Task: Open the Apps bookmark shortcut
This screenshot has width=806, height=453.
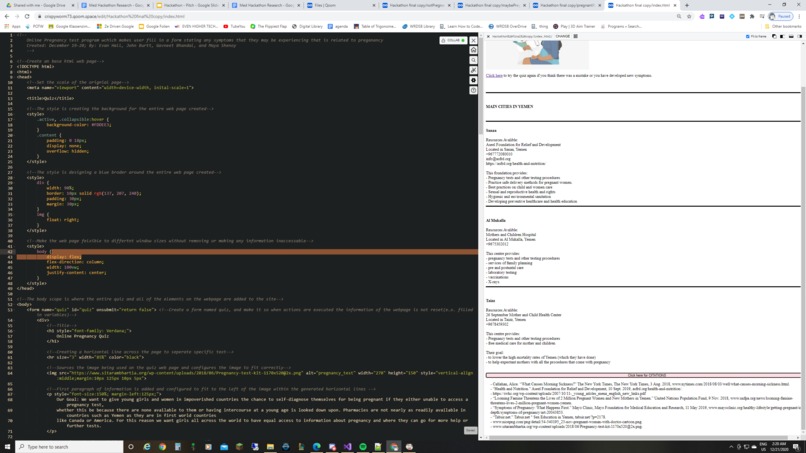Action: [13, 26]
